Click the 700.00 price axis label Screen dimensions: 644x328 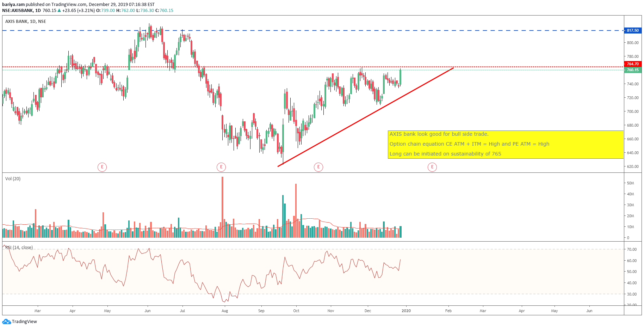pyautogui.click(x=633, y=111)
